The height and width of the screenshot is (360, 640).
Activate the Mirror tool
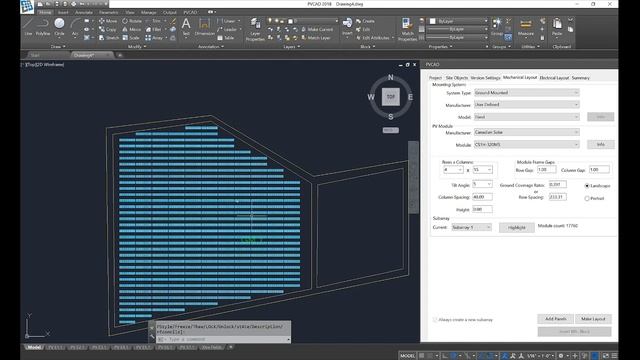[131, 29]
